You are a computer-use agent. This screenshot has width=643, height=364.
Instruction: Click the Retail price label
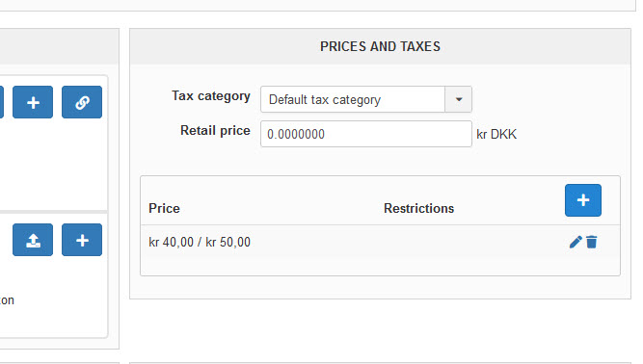coord(215,131)
